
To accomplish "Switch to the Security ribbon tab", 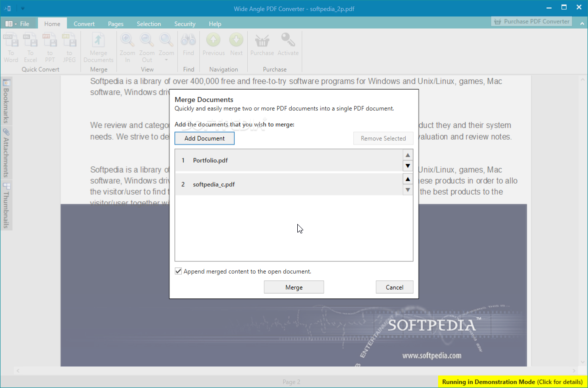I will (x=184, y=23).
